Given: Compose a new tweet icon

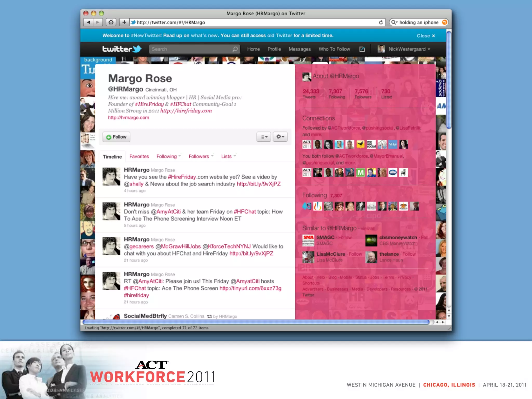Looking at the screenshot, I should pos(362,49).
